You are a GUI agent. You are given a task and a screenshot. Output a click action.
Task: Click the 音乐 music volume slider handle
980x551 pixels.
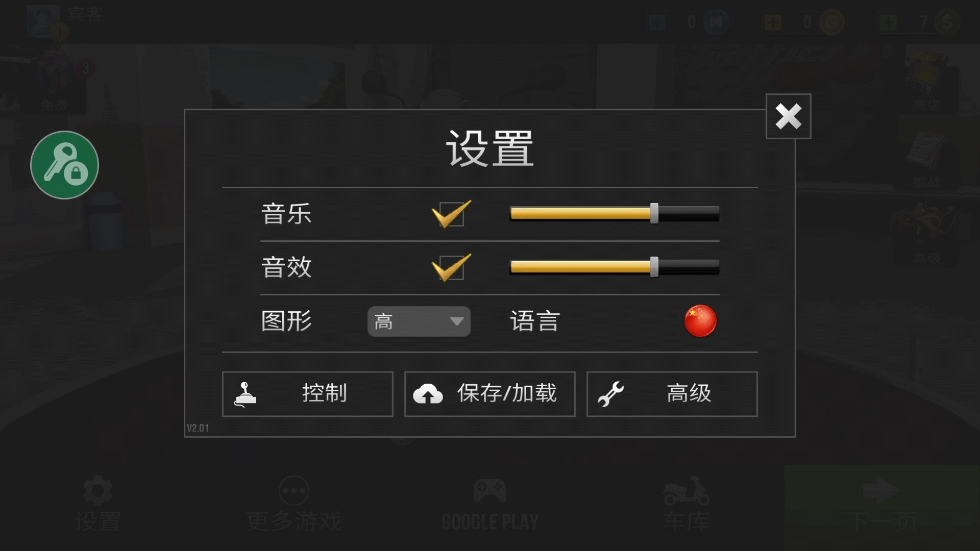pyautogui.click(x=654, y=213)
